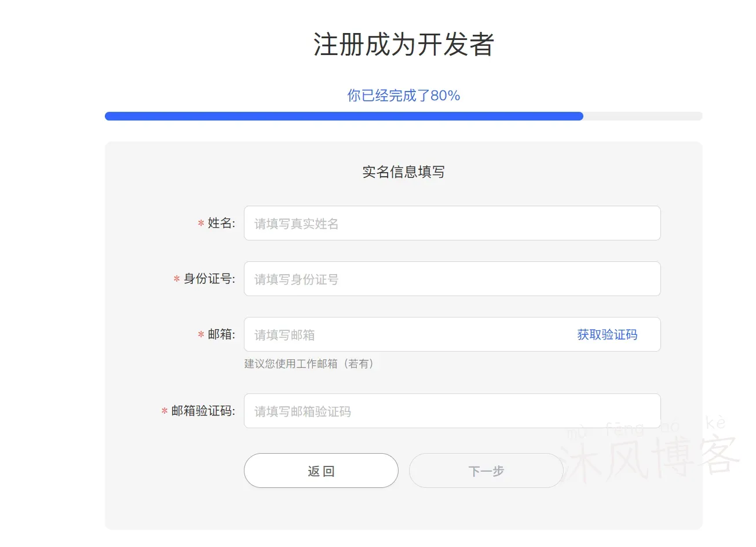Click the 获取验证码 link to request email code
The width and height of the screenshot is (756, 547).
pos(607,334)
